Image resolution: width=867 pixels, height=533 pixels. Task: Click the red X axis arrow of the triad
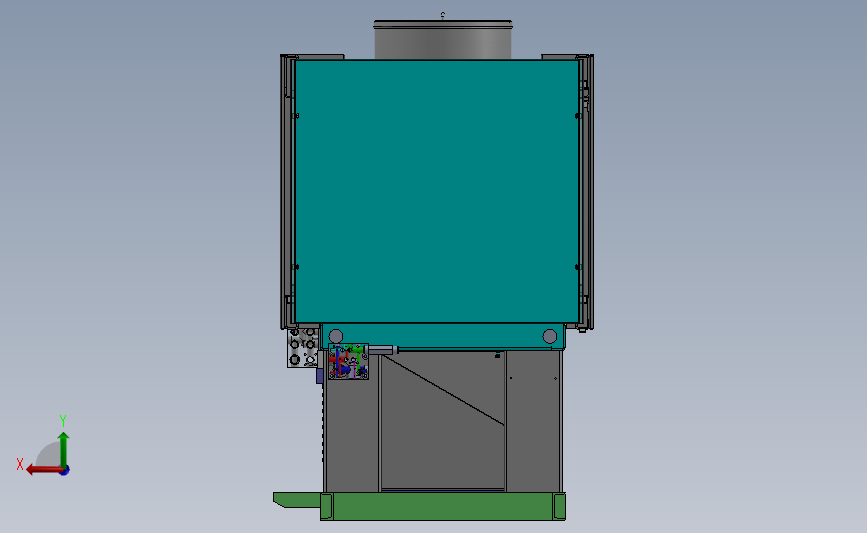pos(43,470)
